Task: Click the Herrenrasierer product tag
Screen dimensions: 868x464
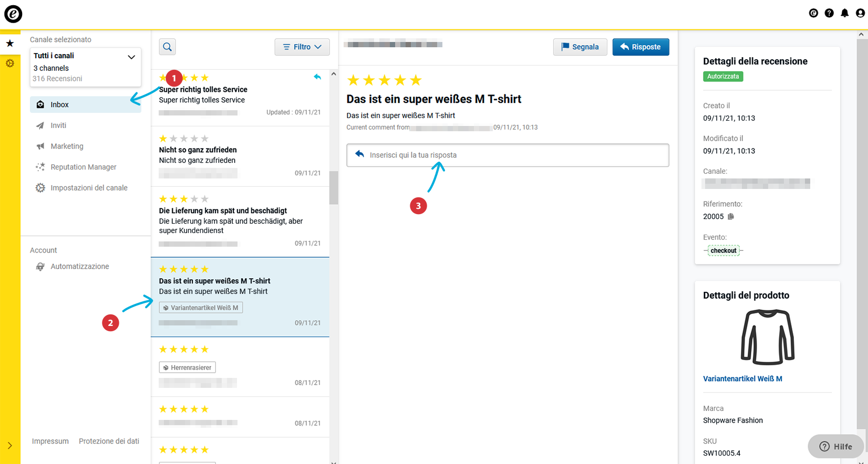Action: tap(187, 367)
